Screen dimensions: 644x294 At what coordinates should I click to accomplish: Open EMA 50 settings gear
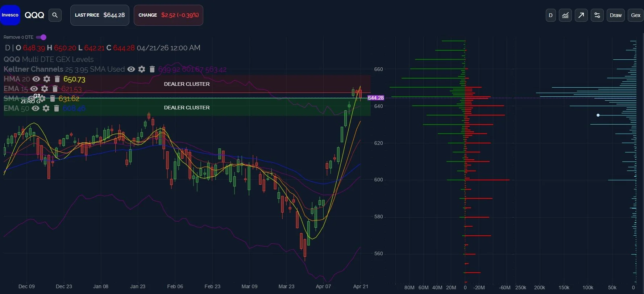click(x=46, y=108)
